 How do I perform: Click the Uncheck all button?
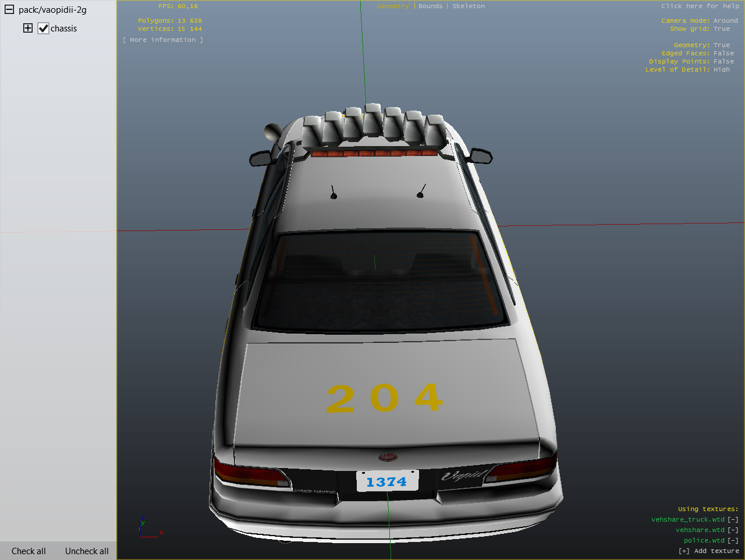[87, 551]
